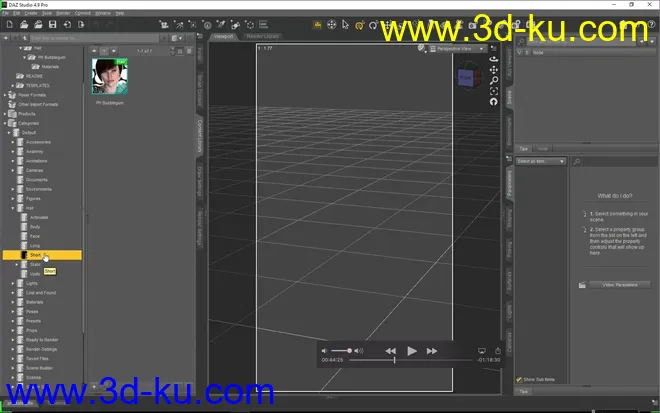
Task: Click the AirPlay icon in video controls
Action: 481,350
